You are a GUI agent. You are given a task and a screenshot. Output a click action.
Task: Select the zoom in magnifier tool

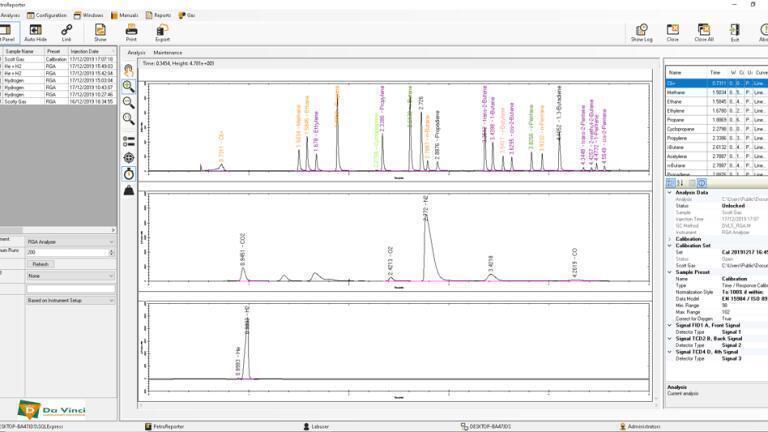point(128,86)
